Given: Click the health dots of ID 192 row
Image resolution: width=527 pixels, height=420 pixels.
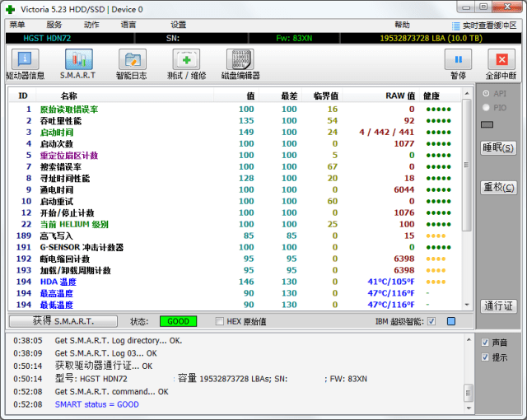Looking at the screenshot, I should [x=436, y=259].
